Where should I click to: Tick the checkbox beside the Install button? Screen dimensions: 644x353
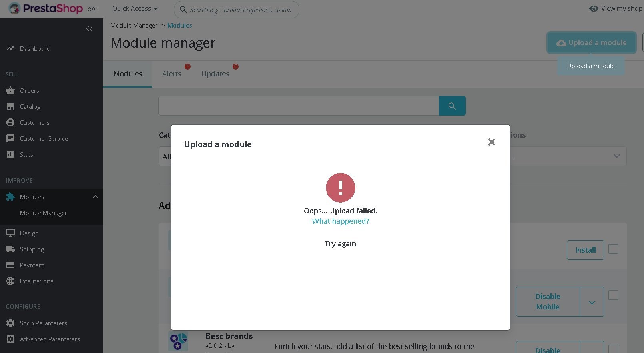click(613, 249)
